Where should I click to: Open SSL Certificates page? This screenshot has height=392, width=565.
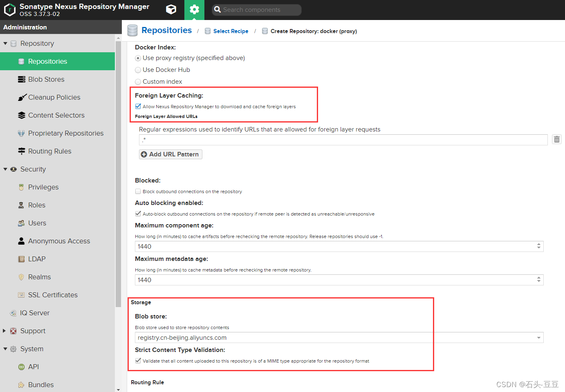(57, 295)
